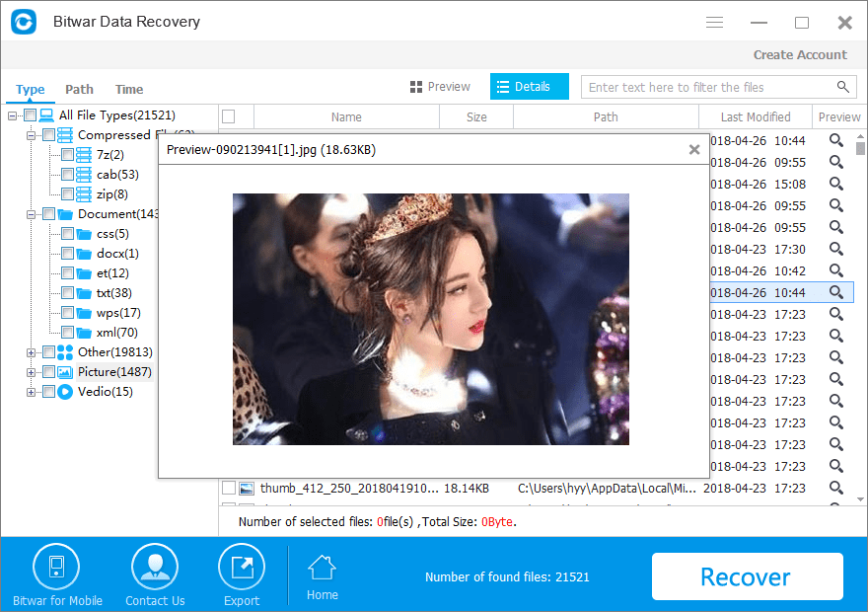Screen dimensions: 868x612
Task: Switch to Details view mode
Action: coord(530,87)
